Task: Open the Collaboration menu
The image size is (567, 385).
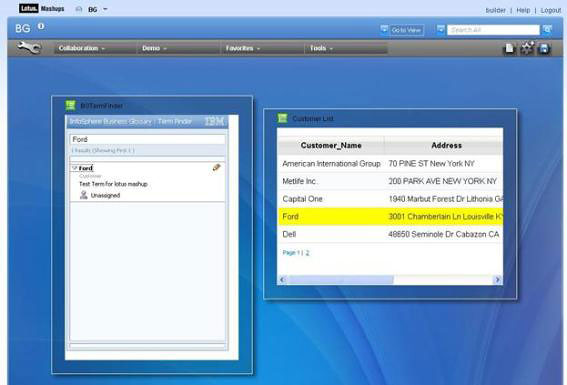Action: coord(82,48)
